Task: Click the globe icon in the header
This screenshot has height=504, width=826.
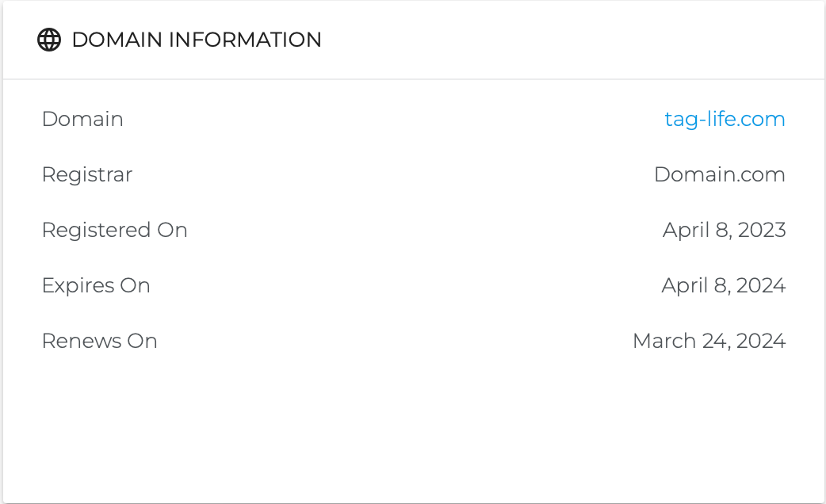Action: coord(49,40)
